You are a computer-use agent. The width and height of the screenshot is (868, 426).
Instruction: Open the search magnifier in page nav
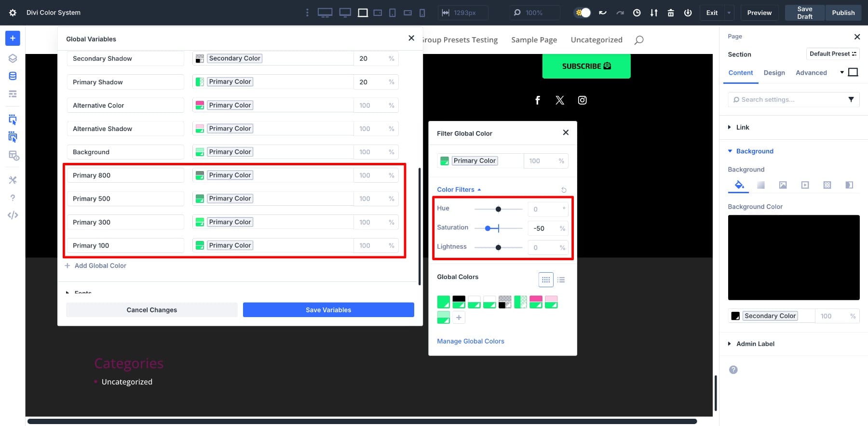coord(639,40)
